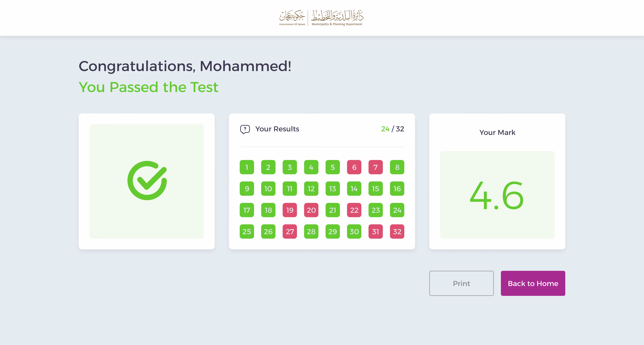Screen dimensions: 644x345
Task: Click the 4.6 mark display
Action: click(x=497, y=195)
